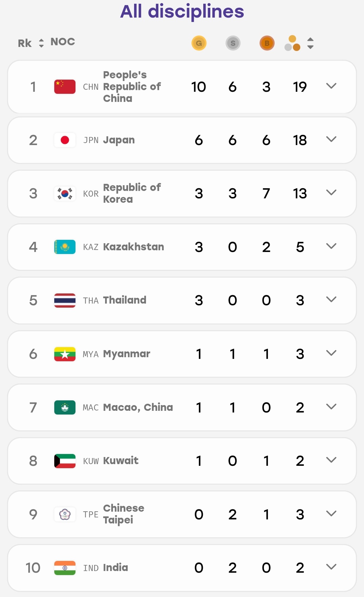364x597 pixels.
Task: Click the total medals three-dot icon
Action: pos(292,43)
